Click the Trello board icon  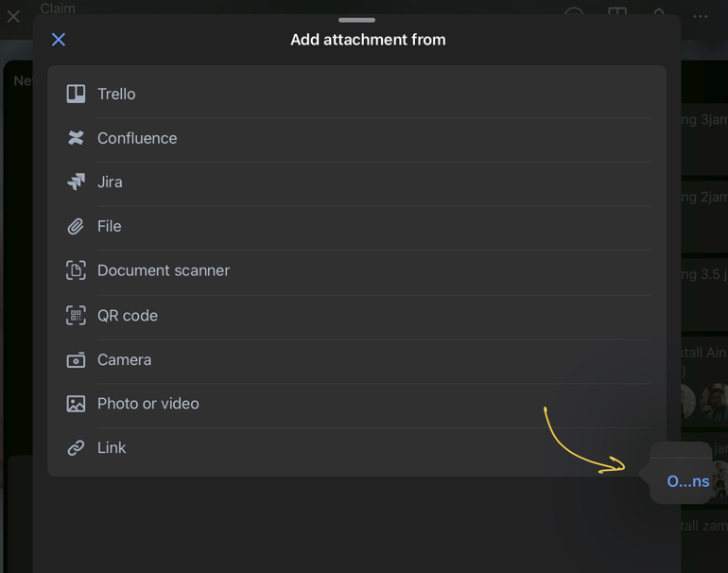(76, 94)
